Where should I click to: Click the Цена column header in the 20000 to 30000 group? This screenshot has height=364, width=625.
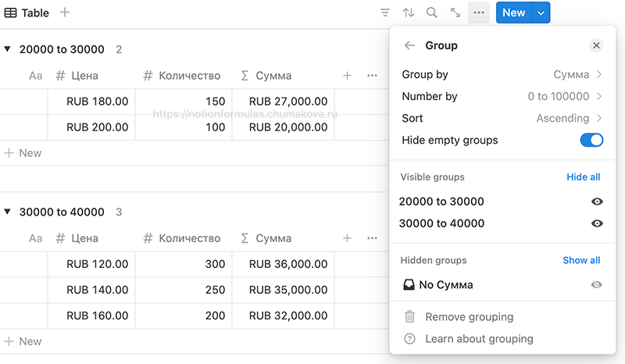[x=77, y=75]
